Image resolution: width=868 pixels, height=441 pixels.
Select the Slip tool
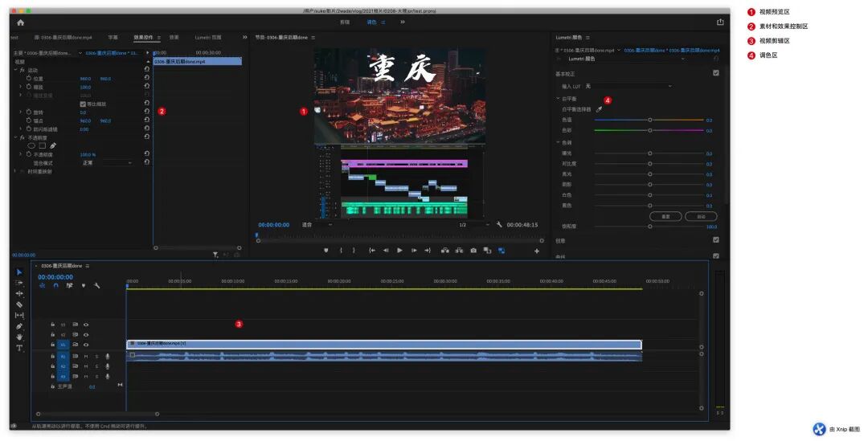(x=19, y=316)
